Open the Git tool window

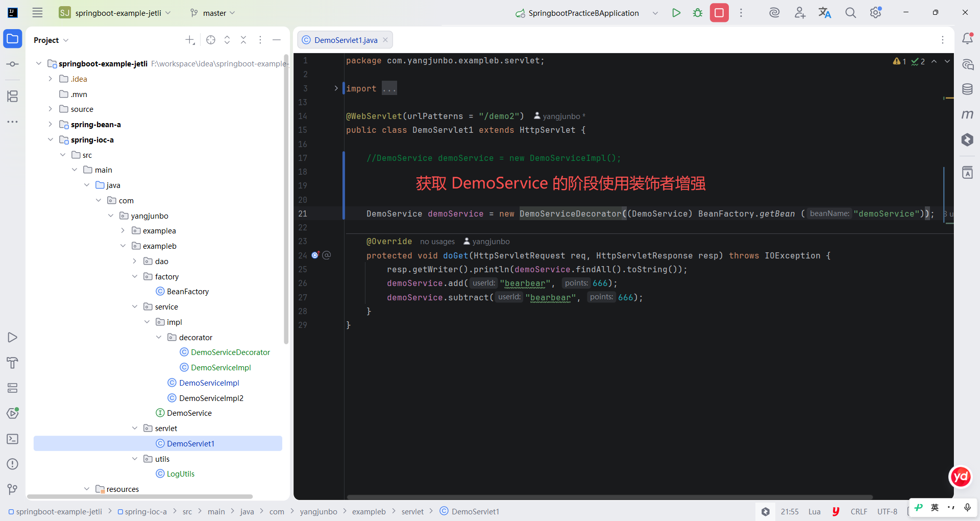pos(13,489)
